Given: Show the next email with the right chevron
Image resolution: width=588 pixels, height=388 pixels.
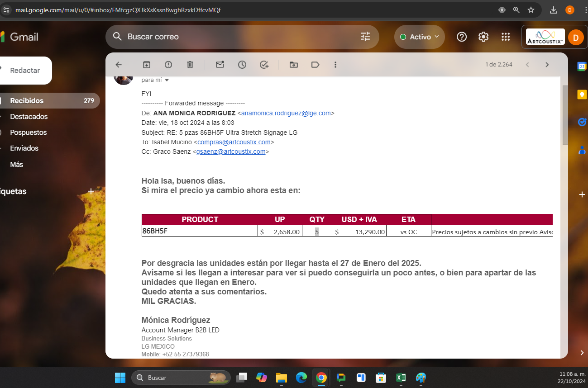Looking at the screenshot, I should tap(547, 65).
